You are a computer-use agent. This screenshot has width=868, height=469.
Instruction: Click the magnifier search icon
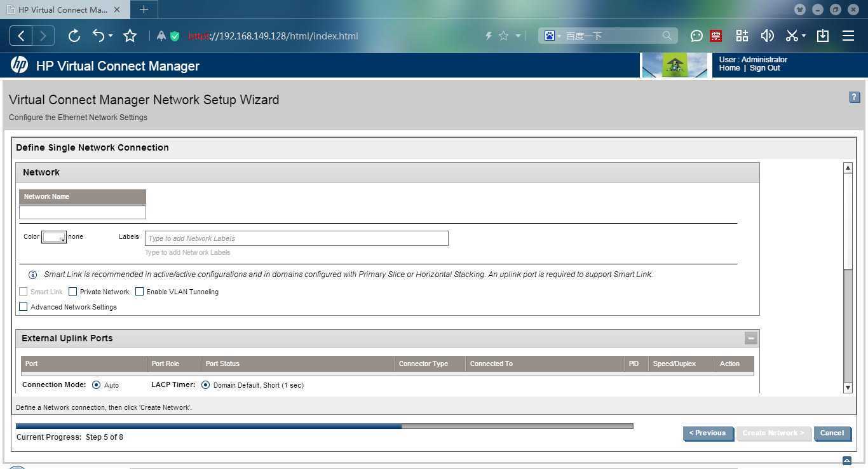(667, 36)
